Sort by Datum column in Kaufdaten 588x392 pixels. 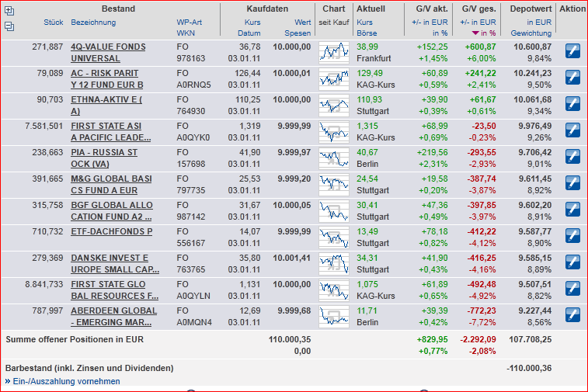249,33
